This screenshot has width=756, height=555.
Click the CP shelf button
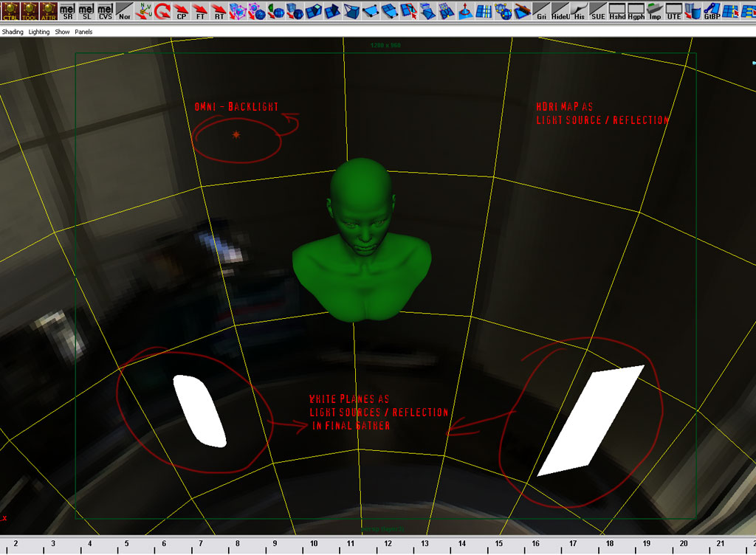point(182,10)
